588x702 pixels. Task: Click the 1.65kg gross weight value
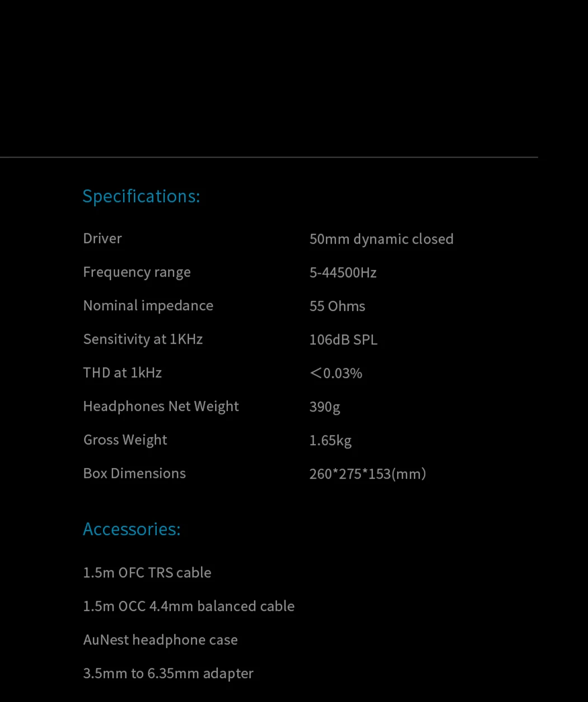[330, 441]
